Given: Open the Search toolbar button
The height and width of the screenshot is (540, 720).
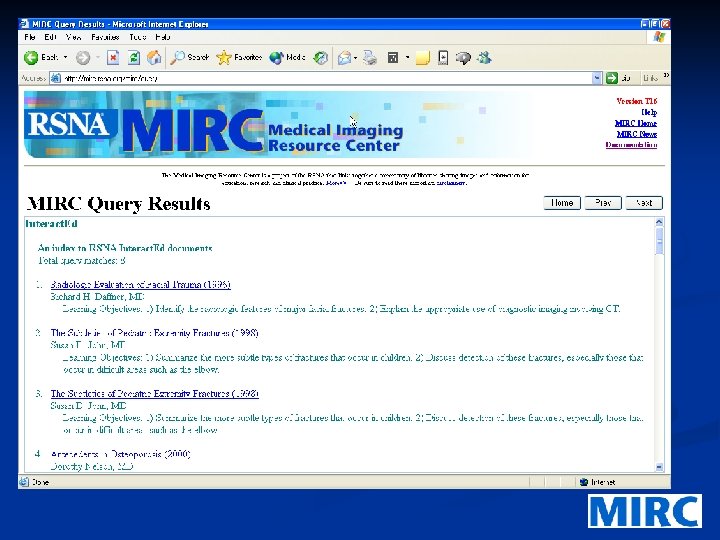Looking at the screenshot, I should coord(189,57).
